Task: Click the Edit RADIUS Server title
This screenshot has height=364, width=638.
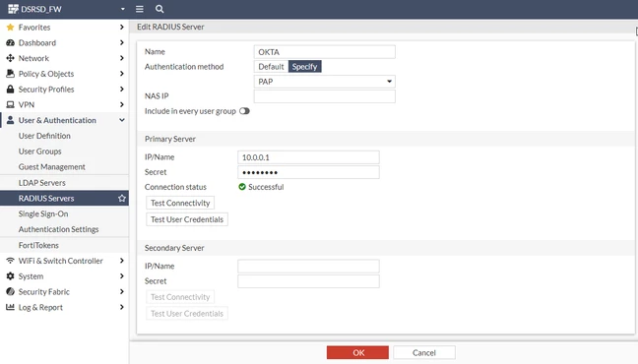Action: pos(170,27)
